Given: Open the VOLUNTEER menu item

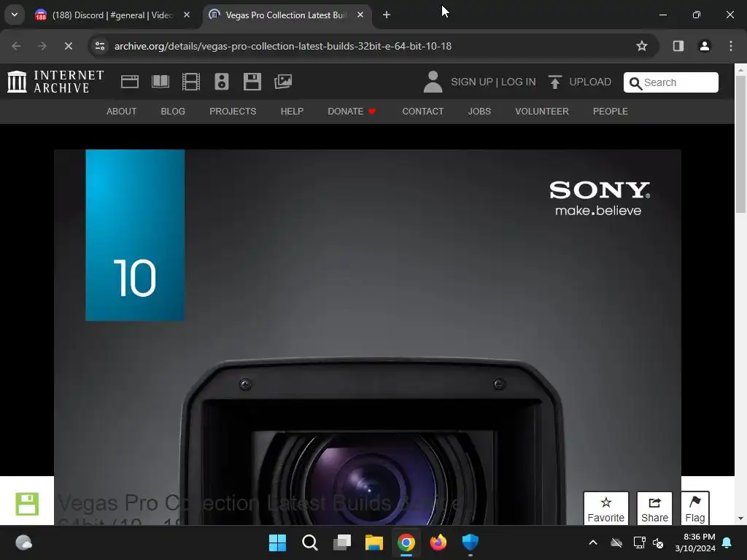Looking at the screenshot, I should point(542,112).
